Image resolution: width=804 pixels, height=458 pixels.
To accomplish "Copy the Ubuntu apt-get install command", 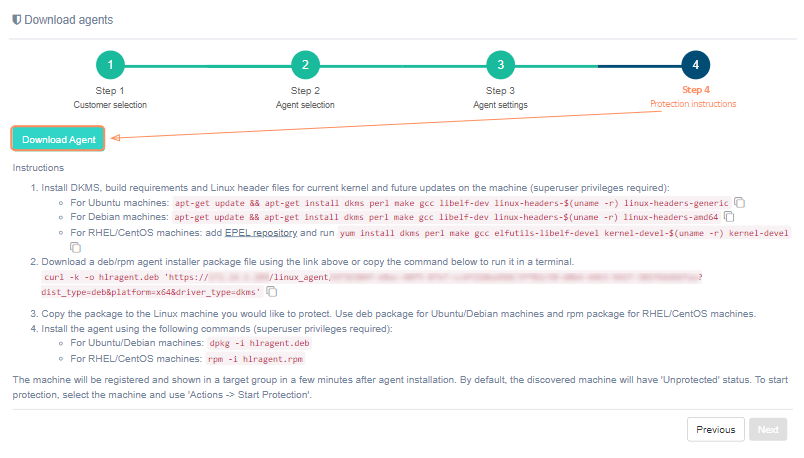I will (x=739, y=202).
